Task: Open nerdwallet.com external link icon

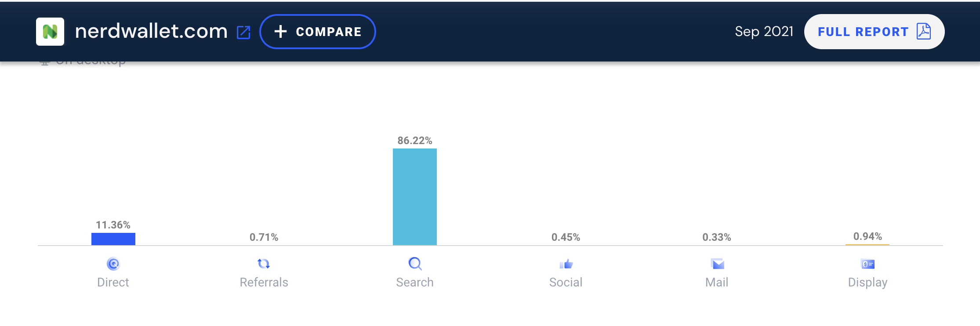Action: pos(243,32)
